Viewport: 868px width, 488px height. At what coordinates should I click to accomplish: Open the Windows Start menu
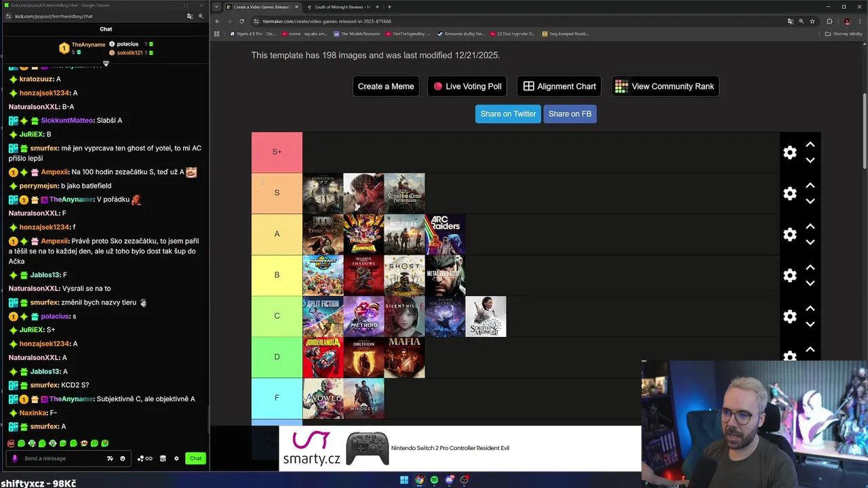point(404,480)
